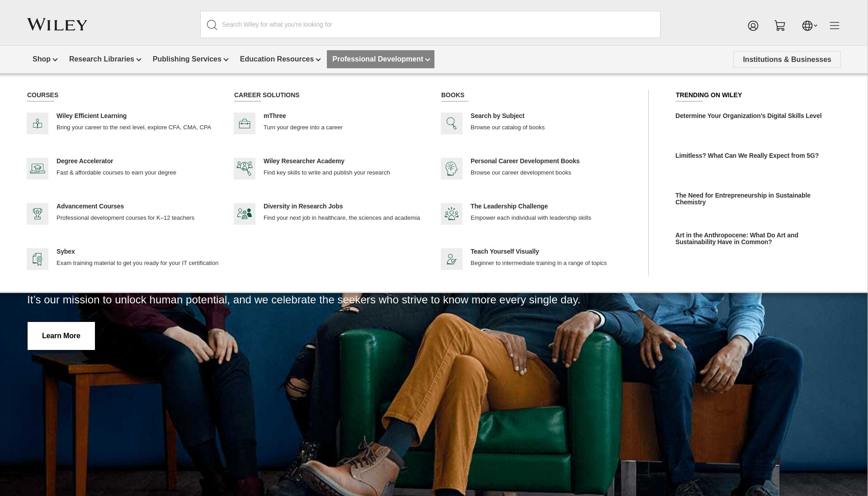Click the Wiley Efficient Learning icon
This screenshot has width=868, height=496.
(x=38, y=123)
